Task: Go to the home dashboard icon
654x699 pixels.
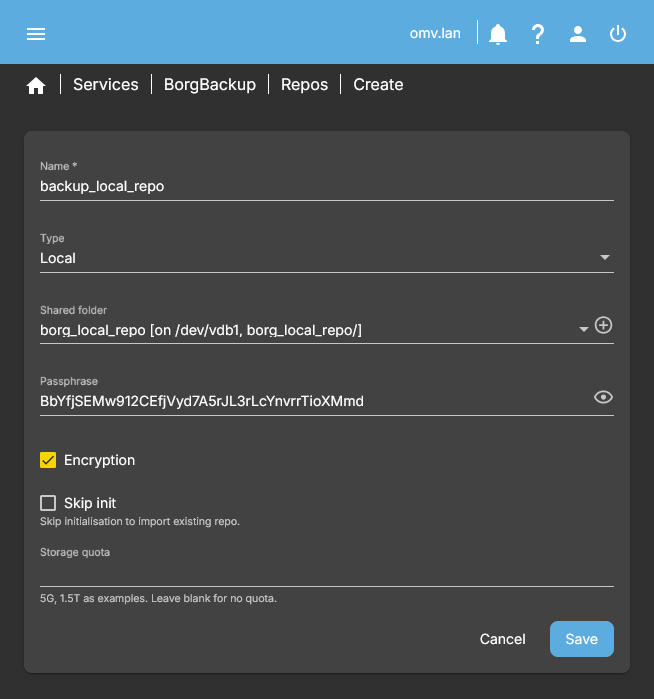Action: click(x=36, y=86)
